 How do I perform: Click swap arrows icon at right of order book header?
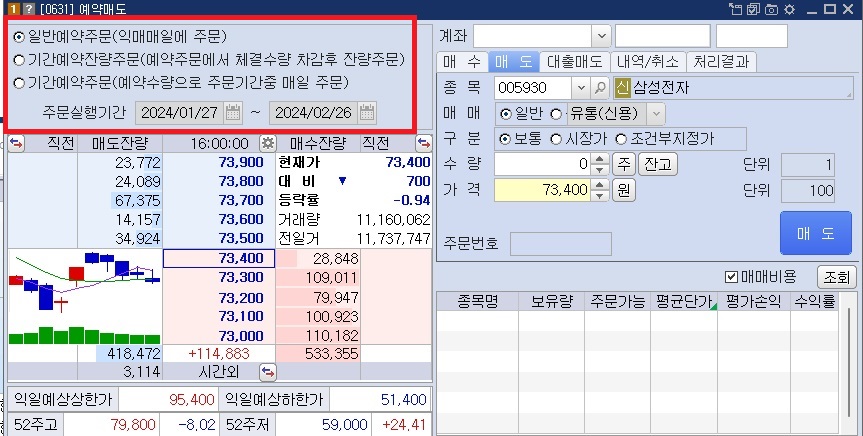coord(424,144)
